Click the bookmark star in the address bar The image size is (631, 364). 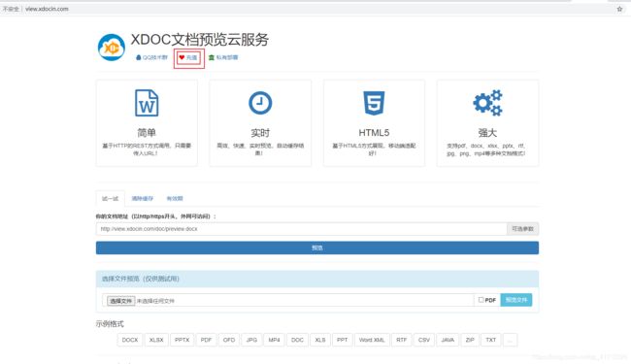619,9
